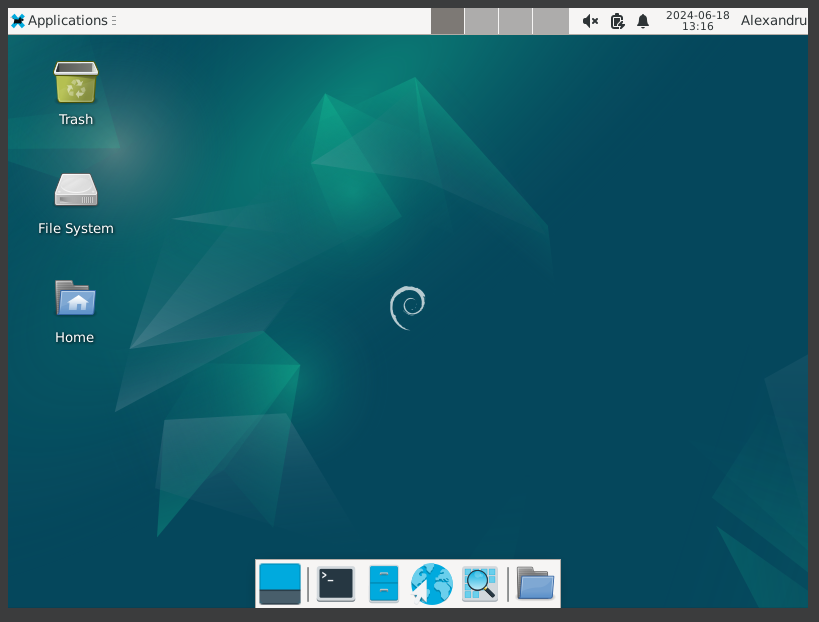Launch the Web Browser from the dock
Screen dimensions: 819x622
431,583
